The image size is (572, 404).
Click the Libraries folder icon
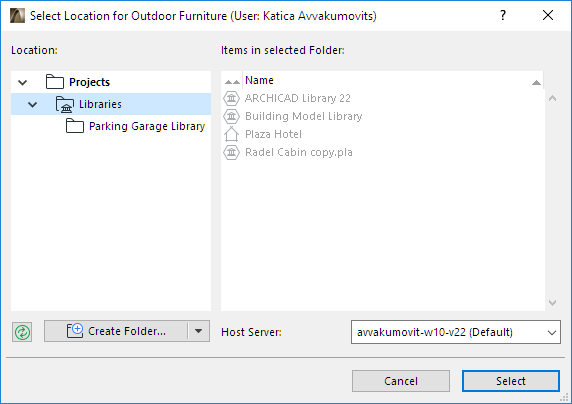[x=65, y=104]
